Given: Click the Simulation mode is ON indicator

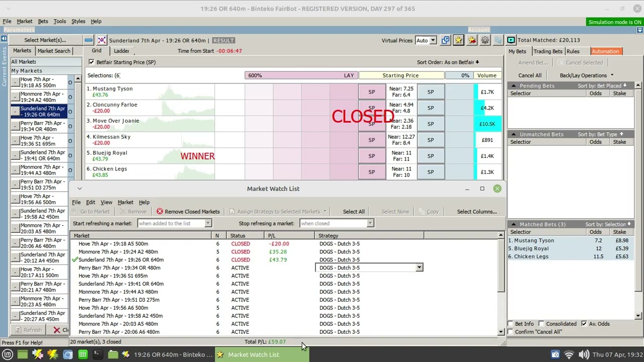Looking at the screenshot, I should coord(615,22).
